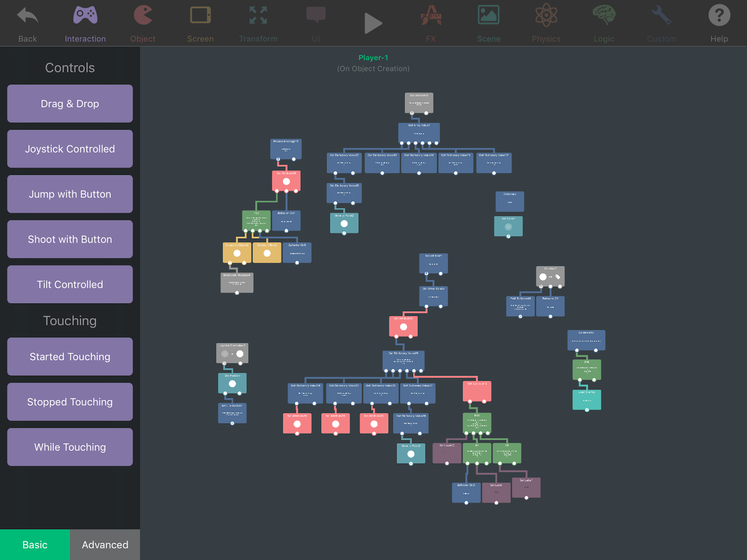
Task: Select the Behavior On7 node
Action: pyautogui.click(x=286, y=221)
